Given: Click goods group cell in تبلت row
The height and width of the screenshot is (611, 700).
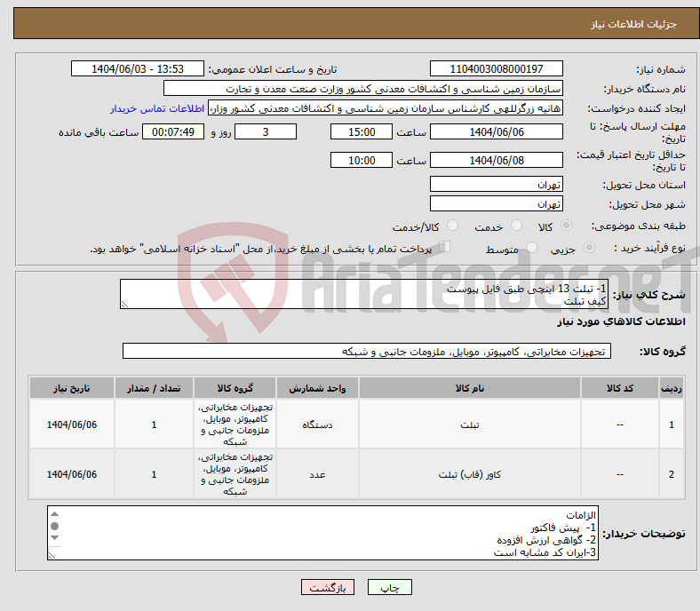Looking at the screenshot, I should pyautogui.click(x=235, y=425).
